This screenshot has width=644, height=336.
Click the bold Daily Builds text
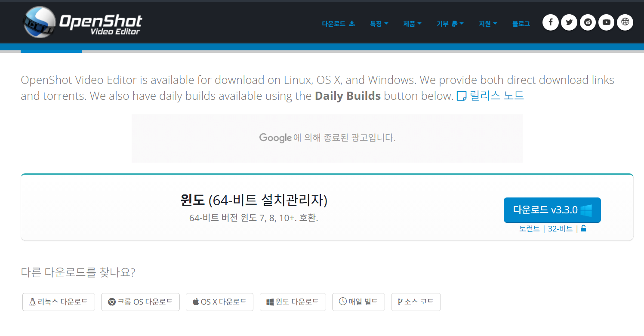(348, 96)
